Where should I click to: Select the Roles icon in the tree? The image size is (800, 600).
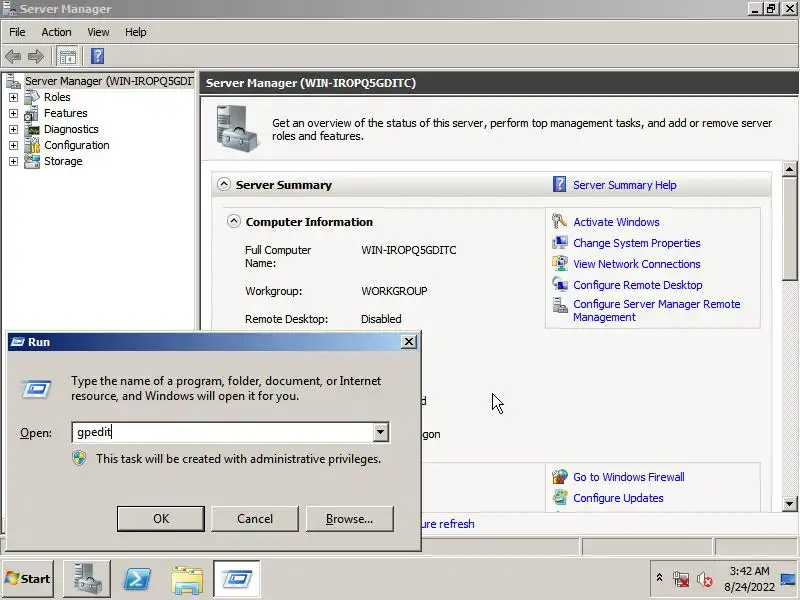point(32,96)
